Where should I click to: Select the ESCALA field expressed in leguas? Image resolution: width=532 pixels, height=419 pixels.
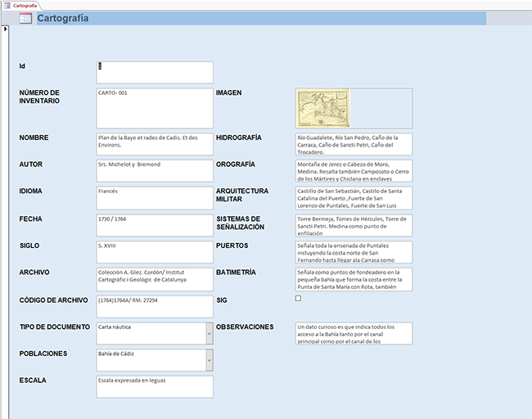pyautogui.click(x=154, y=386)
